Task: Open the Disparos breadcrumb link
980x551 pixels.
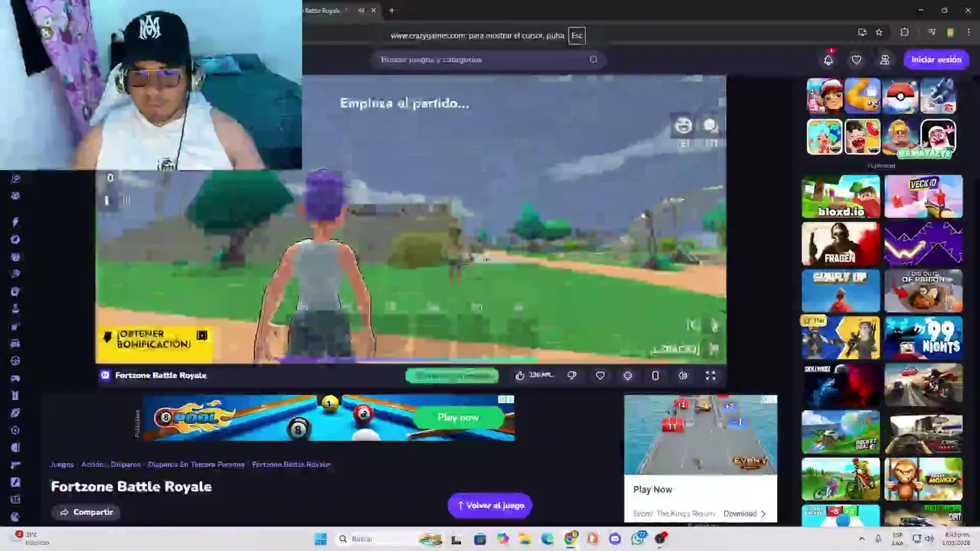Action: 126,465
